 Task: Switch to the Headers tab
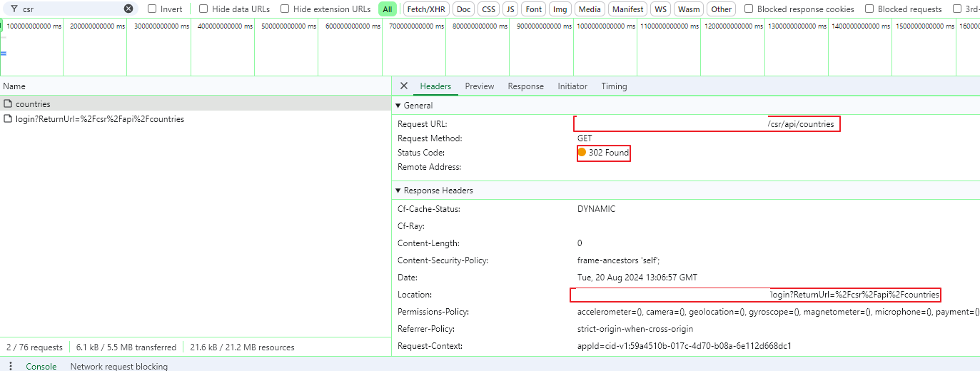(435, 86)
